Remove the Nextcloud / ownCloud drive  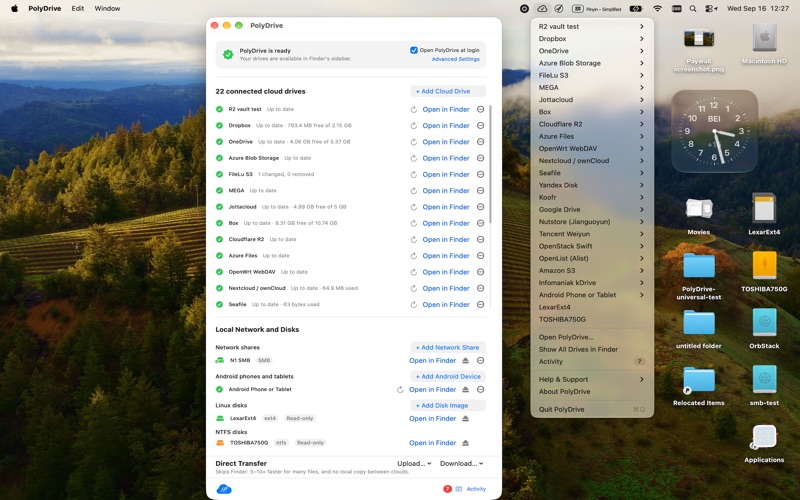point(481,288)
